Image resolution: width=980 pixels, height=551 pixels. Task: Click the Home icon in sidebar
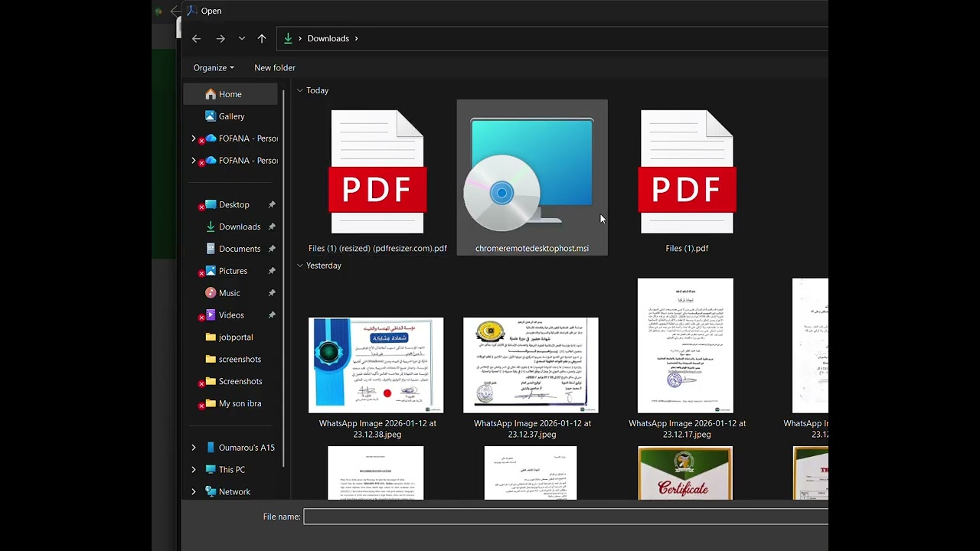[211, 94]
